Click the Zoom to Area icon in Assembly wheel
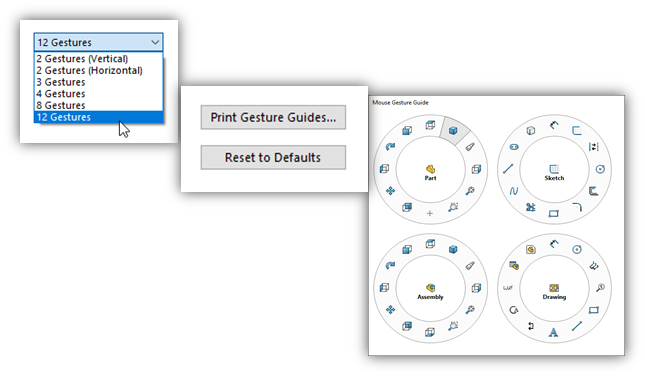This screenshot has height=376, width=645. point(453,326)
